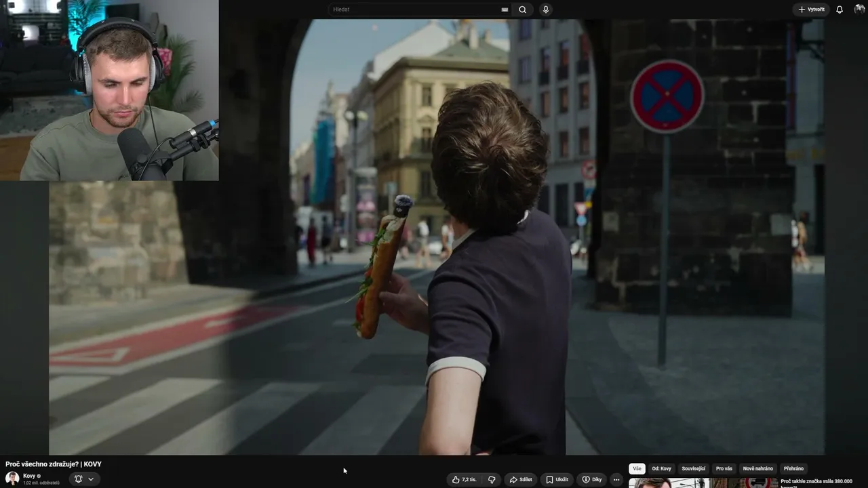Save the video with Uložit
The image size is (868, 488).
coord(557,479)
